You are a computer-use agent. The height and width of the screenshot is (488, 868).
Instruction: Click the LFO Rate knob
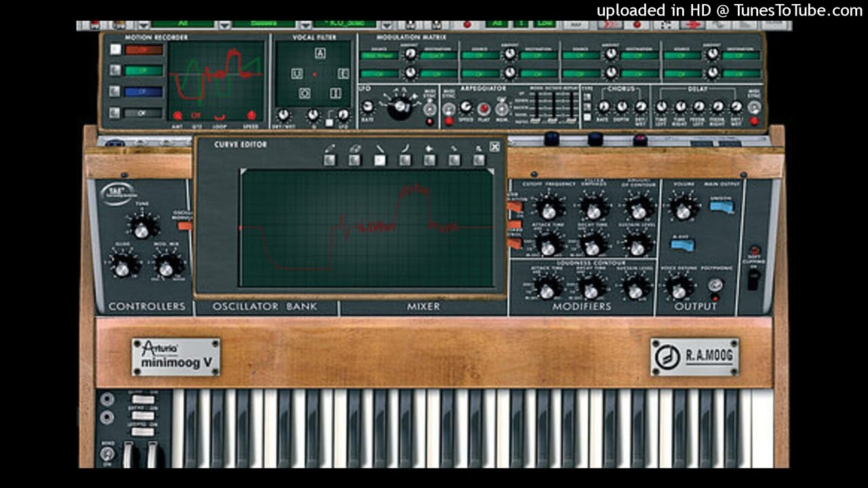[x=368, y=107]
